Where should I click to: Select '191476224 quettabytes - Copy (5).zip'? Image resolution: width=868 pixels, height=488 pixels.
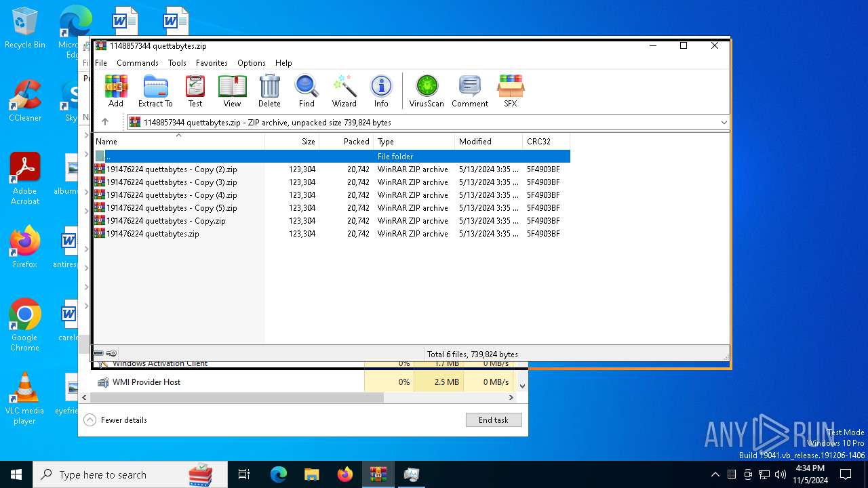332,208
